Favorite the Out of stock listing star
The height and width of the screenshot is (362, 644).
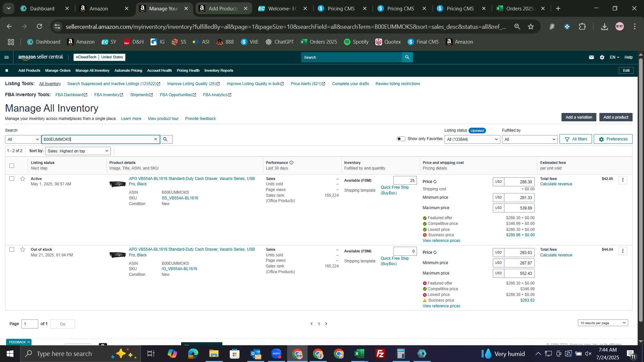pos(22,249)
